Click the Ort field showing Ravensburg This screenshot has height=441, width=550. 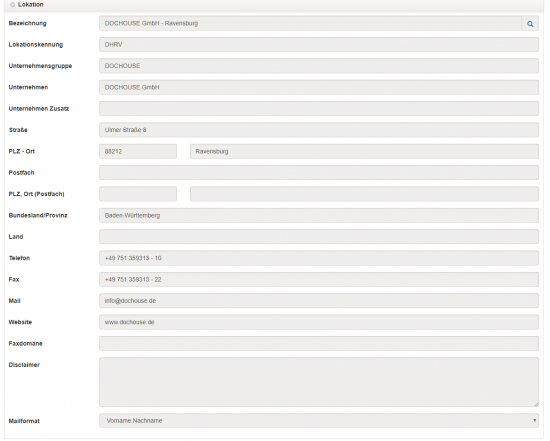coord(364,151)
